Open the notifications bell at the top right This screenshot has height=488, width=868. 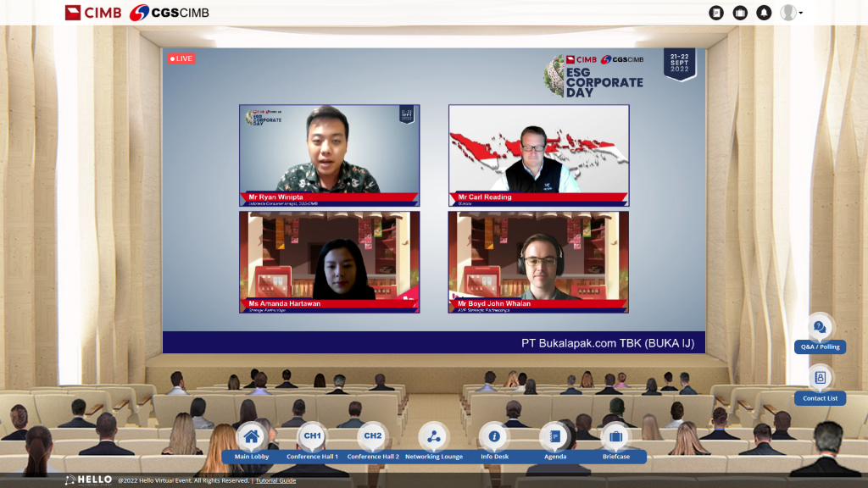tap(764, 13)
